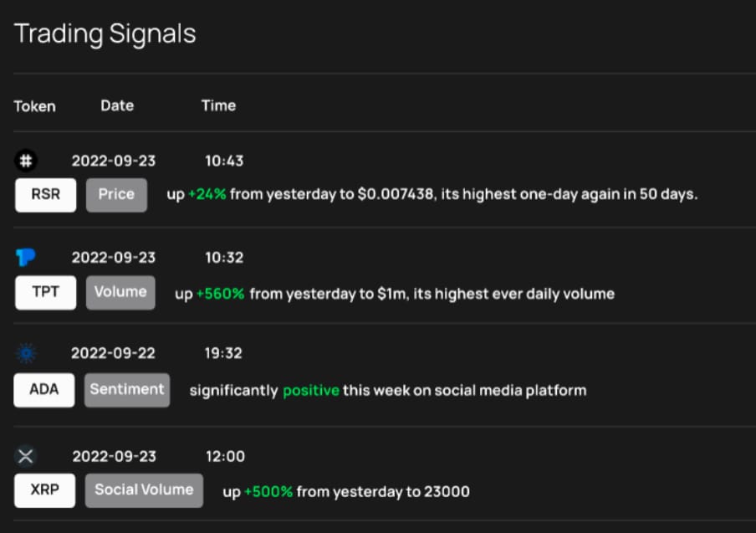Sort by the Token column header
This screenshot has width=756, height=533.
click(35, 106)
